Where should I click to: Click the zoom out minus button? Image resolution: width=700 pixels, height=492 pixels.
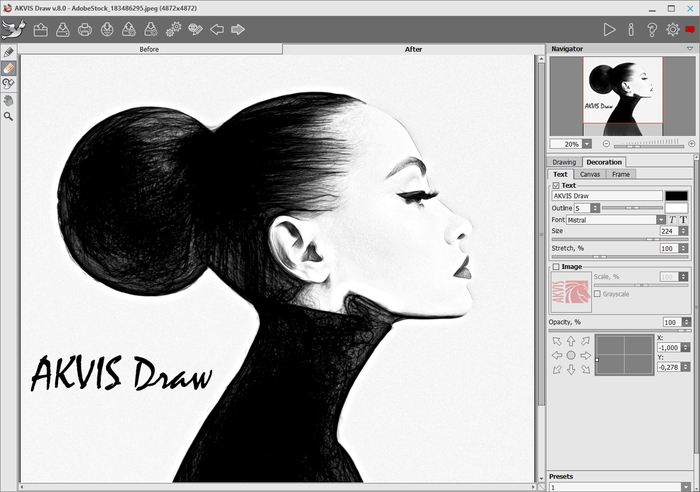(x=606, y=144)
